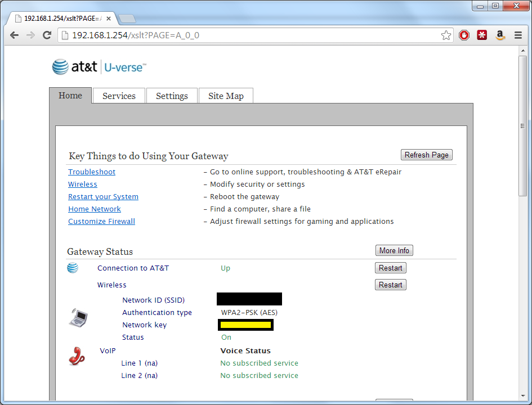Close the 192.168.1.254 browser tab
This screenshot has height=405, width=532.
(x=109, y=19)
